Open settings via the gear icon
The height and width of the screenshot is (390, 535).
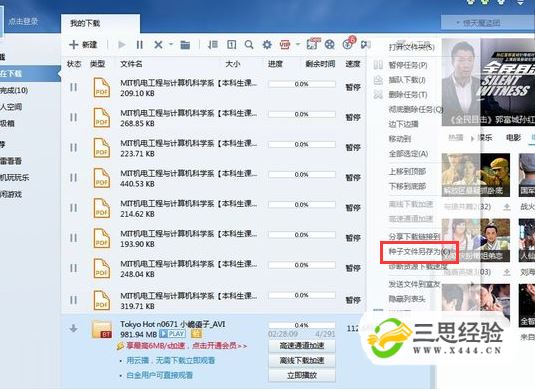tap(267, 45)
